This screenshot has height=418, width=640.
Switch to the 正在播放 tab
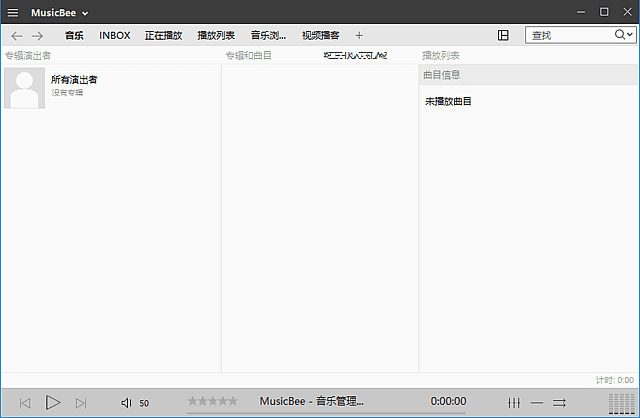coord(163,36)
